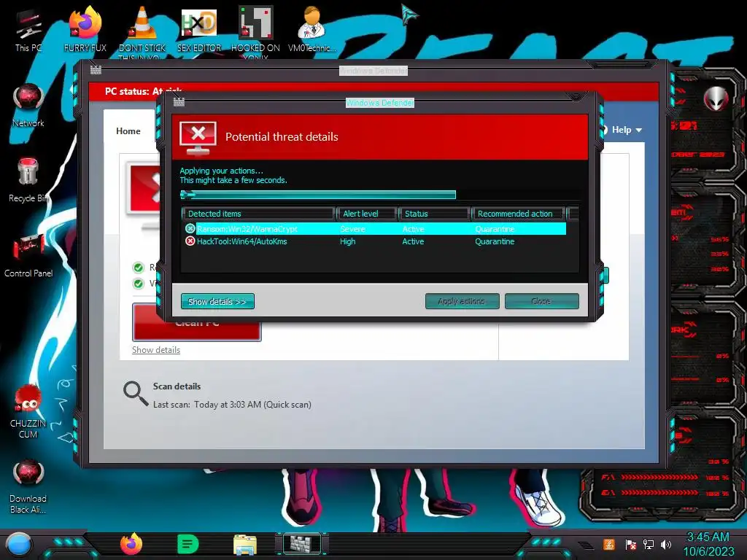The width and height of the screenshot is (747, 560).
Task: Open File Explorer from the taskbar
Action: [x=245, y=545]
